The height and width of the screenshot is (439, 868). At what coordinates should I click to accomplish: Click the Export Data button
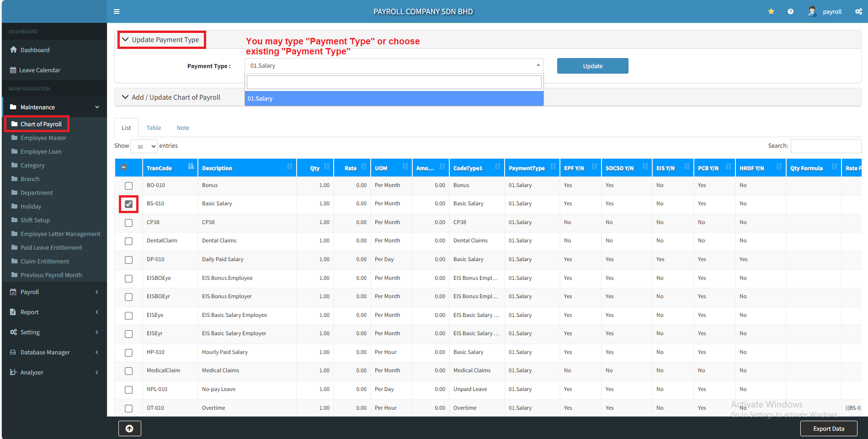tap(828, 428)
